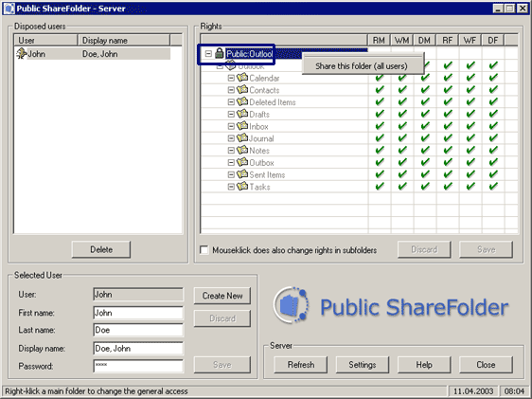
Task: Toggle RF right for Drafts
Action: point(448,114)
